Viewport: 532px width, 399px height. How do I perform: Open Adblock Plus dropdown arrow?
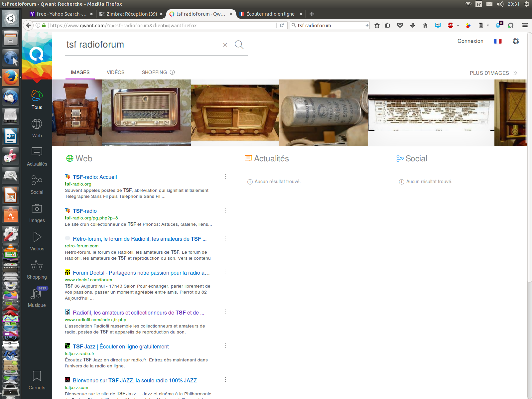click(458, 25)
